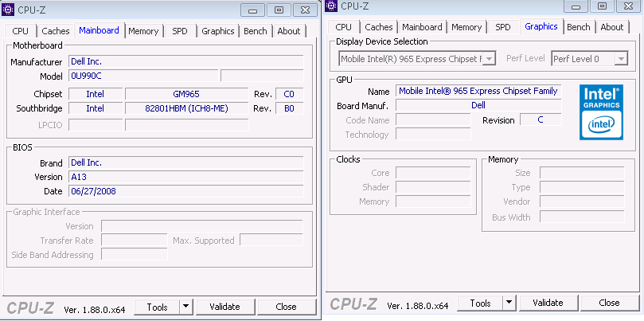Switch to Memory tab in left window
The width and height of the screenshot is (644, 321).
coord(143,31)
